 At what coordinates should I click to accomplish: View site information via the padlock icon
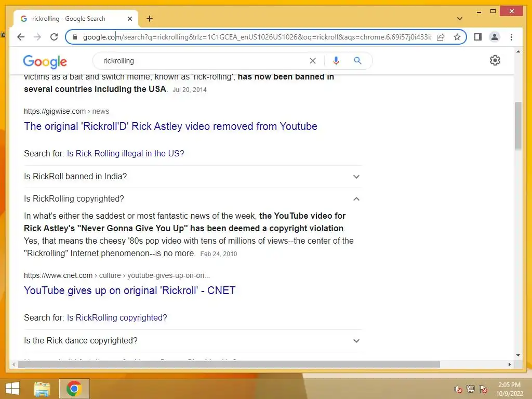coord(75,37)
